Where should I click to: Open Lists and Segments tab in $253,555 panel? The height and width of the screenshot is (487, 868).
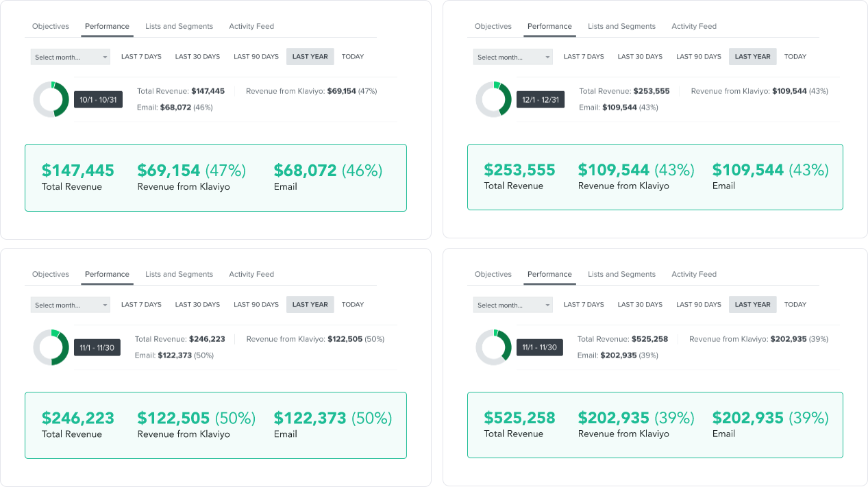pos(621,26)
